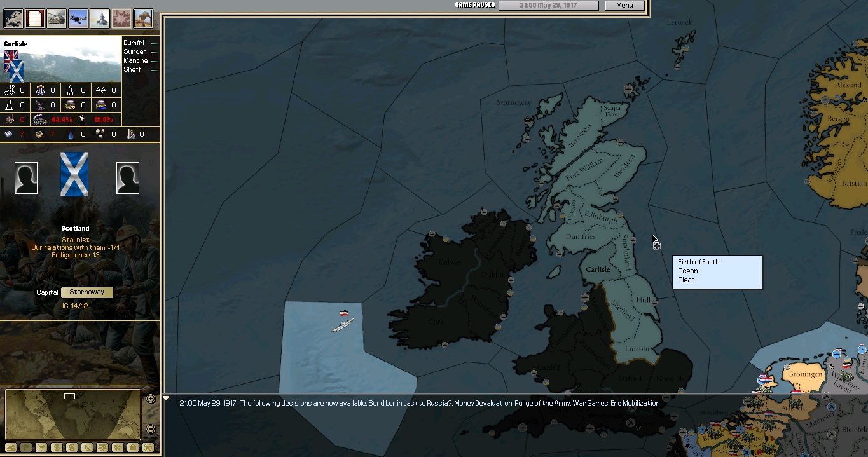Zoom out the minimap with minus button
The image size is (868, 457).
151,429
